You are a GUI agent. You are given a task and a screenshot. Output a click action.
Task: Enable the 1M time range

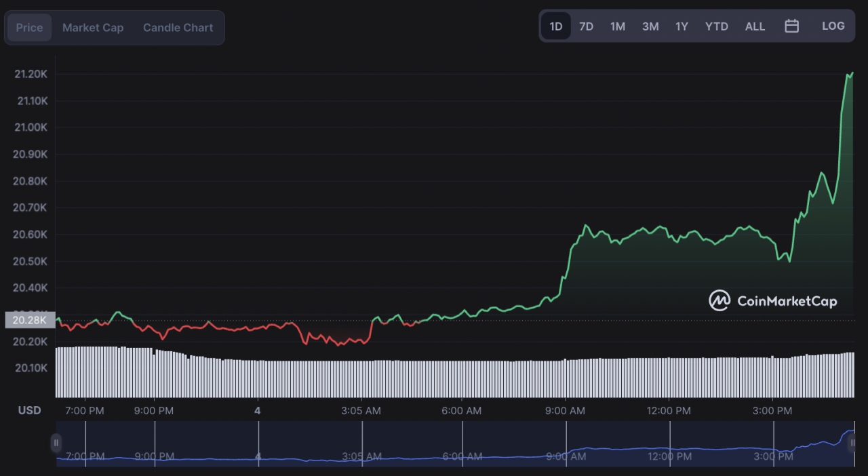click(x=617, y=26)
